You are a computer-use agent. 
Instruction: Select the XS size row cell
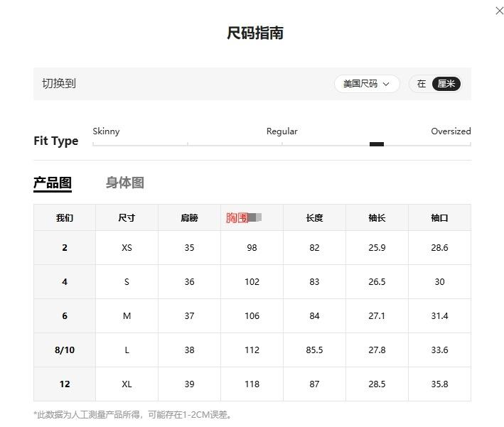(127, 248)
